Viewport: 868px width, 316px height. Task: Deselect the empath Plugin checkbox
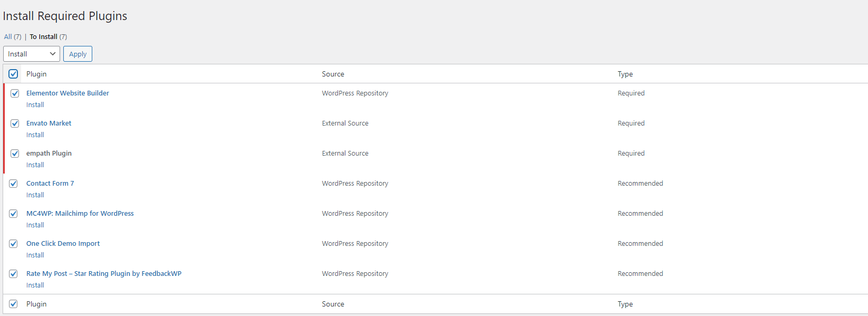(15, 154)
